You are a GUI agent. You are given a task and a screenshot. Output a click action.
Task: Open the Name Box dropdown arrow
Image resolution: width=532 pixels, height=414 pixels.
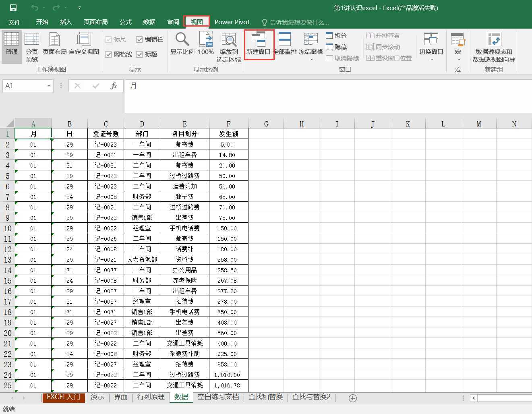point(49,86)
